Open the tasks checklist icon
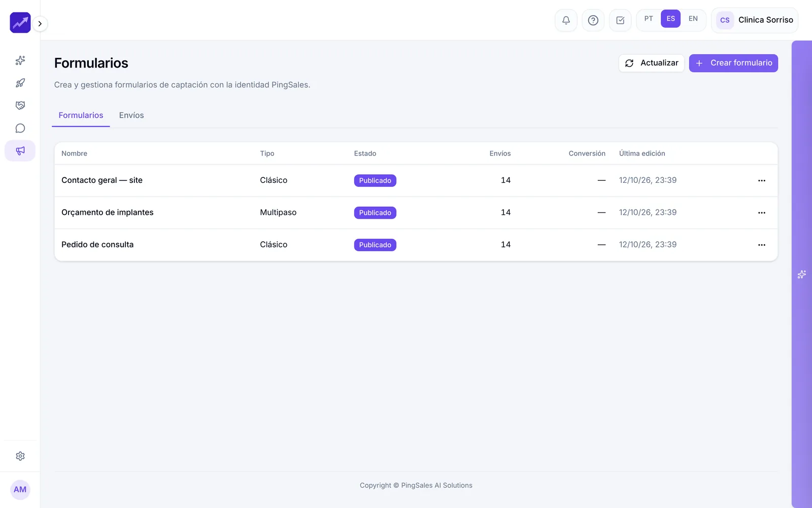The height and width of the screenshot is (508, 812). tap(620, 20)
